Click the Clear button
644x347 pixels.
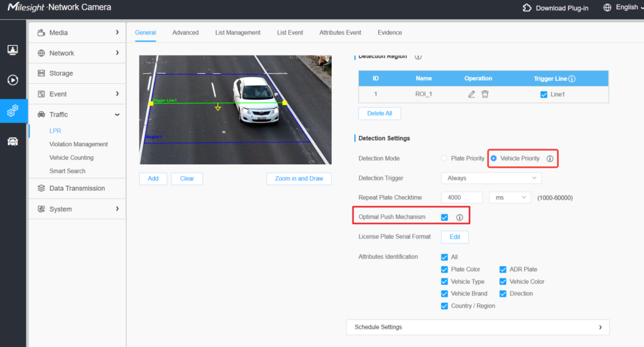tap(187, 178)
